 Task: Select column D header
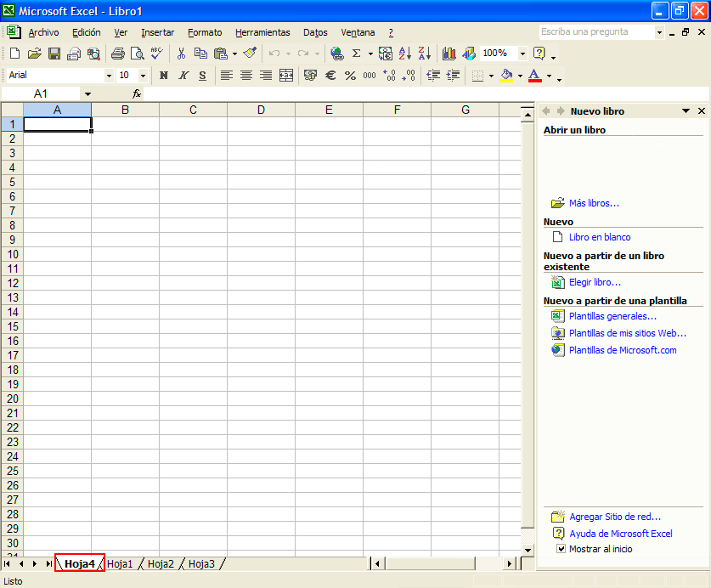tap(261, 110)
